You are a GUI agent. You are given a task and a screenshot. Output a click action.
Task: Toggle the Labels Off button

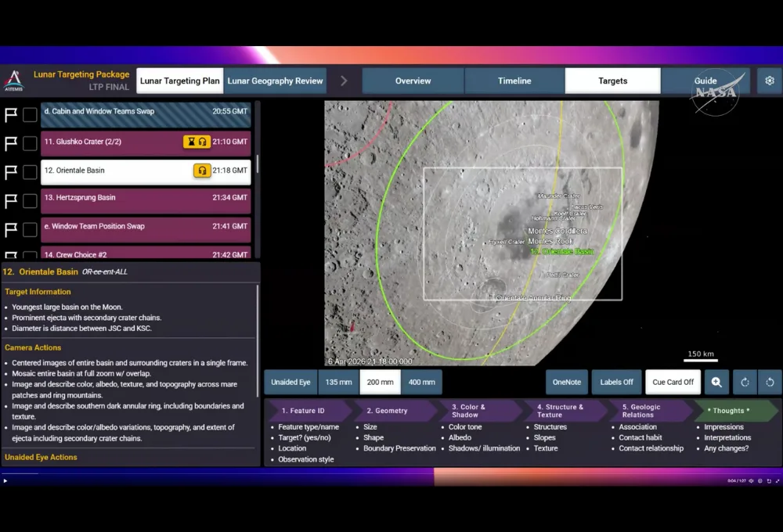[616, 382]
